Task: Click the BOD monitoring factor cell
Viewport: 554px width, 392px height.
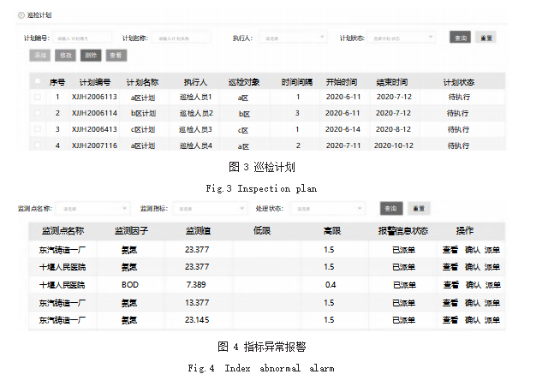Action: click(x=130, y=285)
